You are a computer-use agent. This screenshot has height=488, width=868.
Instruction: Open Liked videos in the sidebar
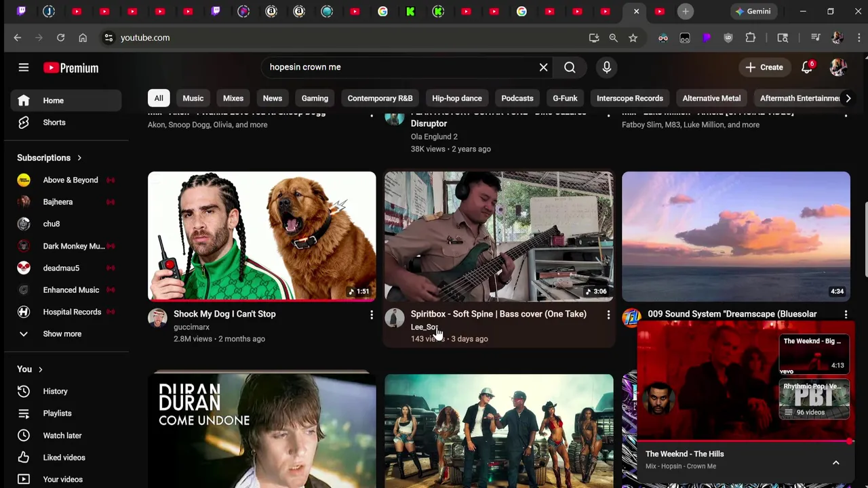point(66,457)
